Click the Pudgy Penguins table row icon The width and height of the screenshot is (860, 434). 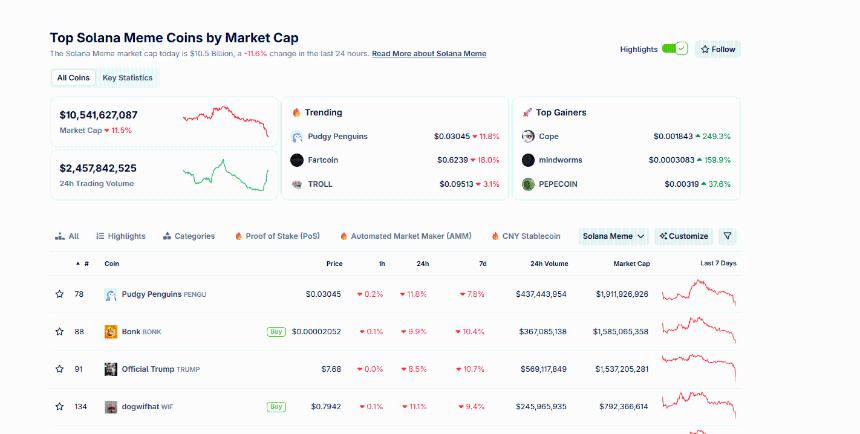point(111,295)
